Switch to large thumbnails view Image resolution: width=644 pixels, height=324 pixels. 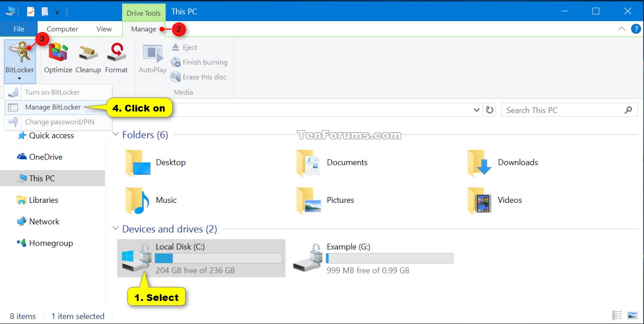click(x=632, y=315)
